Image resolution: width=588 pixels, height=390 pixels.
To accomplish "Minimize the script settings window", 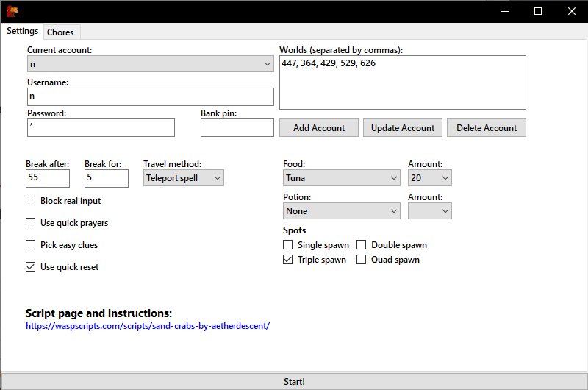I will coord(505,11).
